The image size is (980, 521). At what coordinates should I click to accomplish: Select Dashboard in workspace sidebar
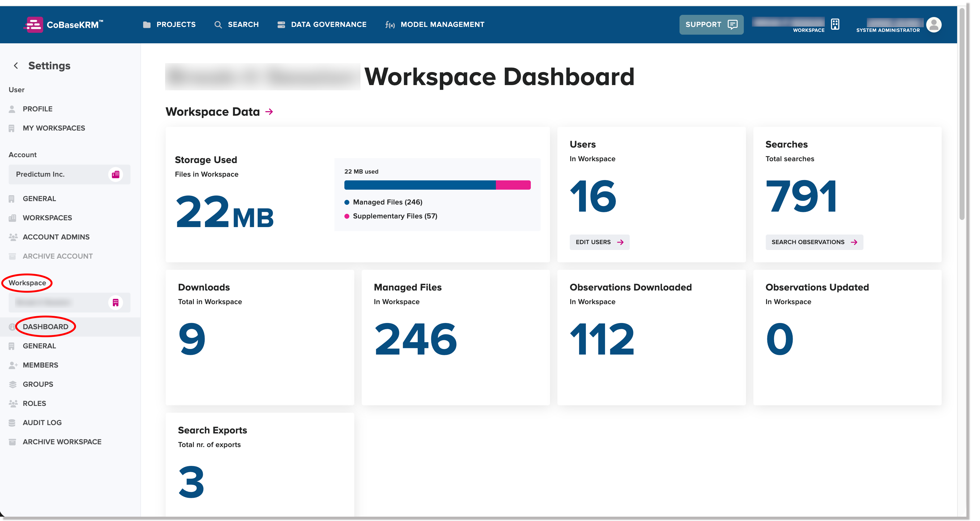click(70, 327)
